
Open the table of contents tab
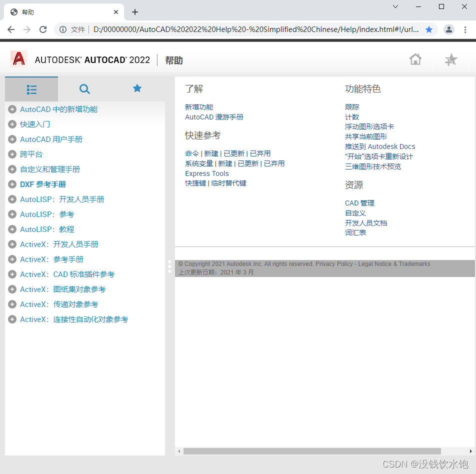(x=31, y=89)
